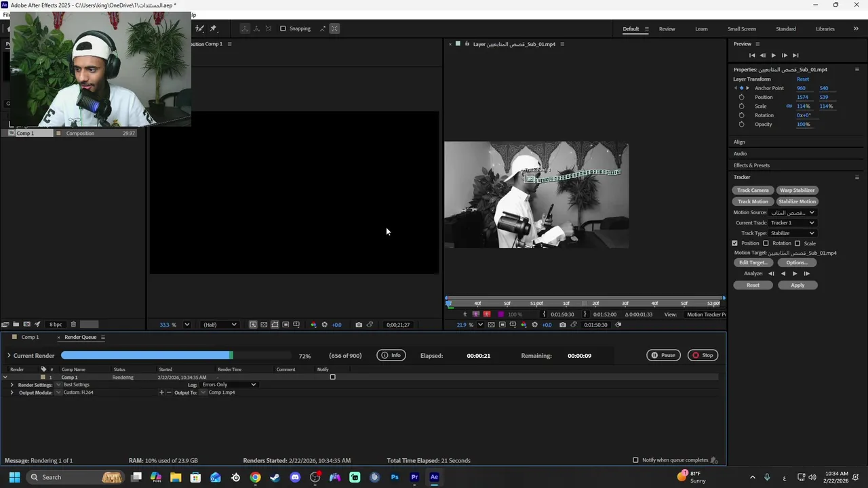The height and width of the screenshot is (488, 868).
Task: Enable Rotation tracking checkbox
Action: [x=766, y=243]
